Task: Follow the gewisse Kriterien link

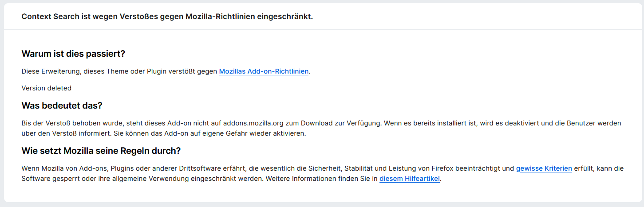Action: click(544, 168)
